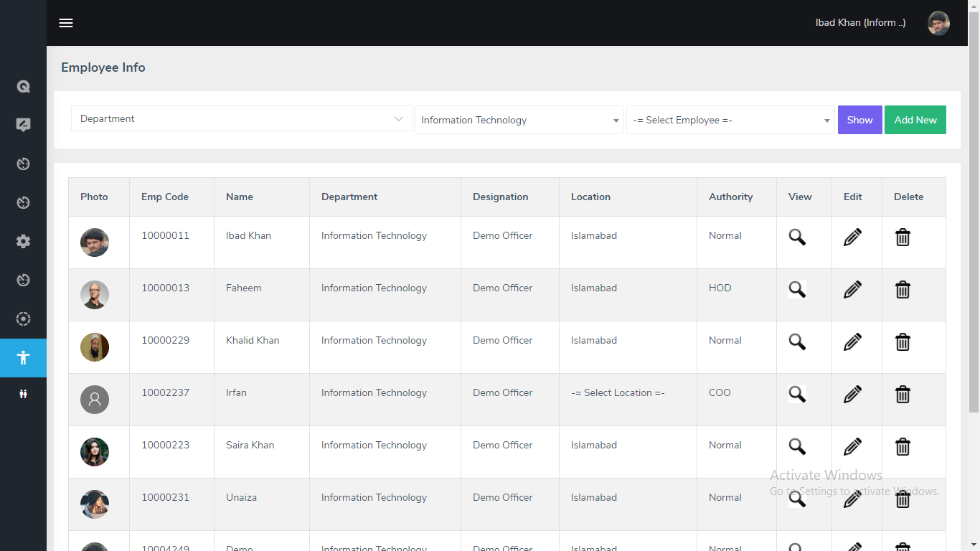Click the hamburger menu icon in header
Image resolution: width=980 pixels, height=551 pixels.
point(66,23)
